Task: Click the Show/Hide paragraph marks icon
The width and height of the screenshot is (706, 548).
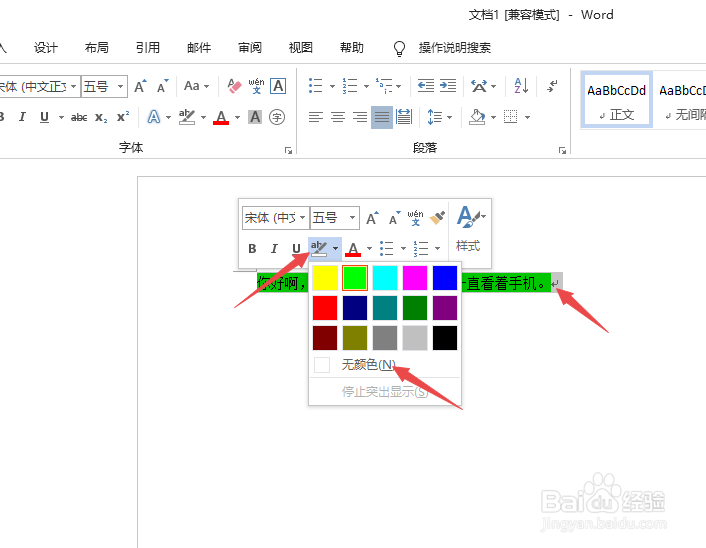Action: pos(552,86)
